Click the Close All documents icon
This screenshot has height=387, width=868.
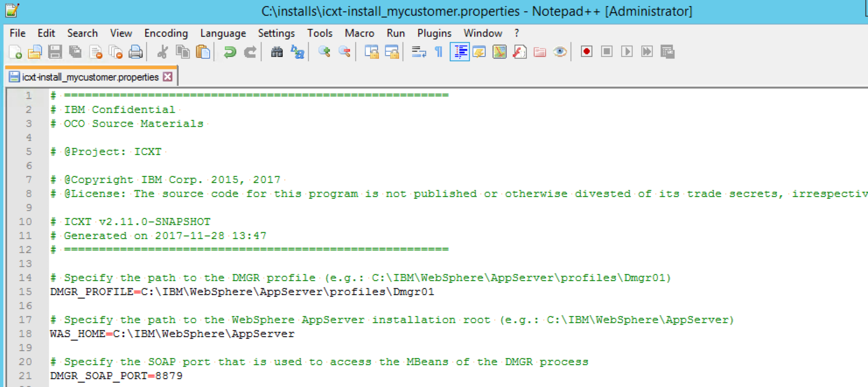pyautogui.click(x=115, y=52)
